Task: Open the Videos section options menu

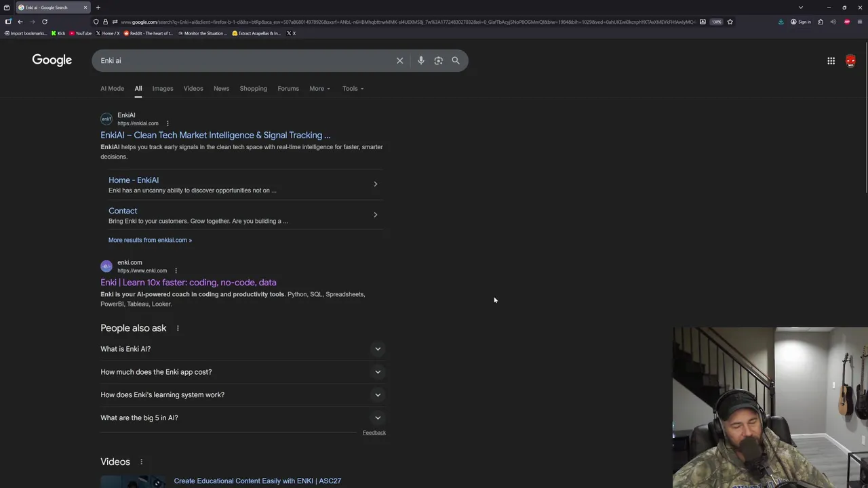Action: coord(141,462)
